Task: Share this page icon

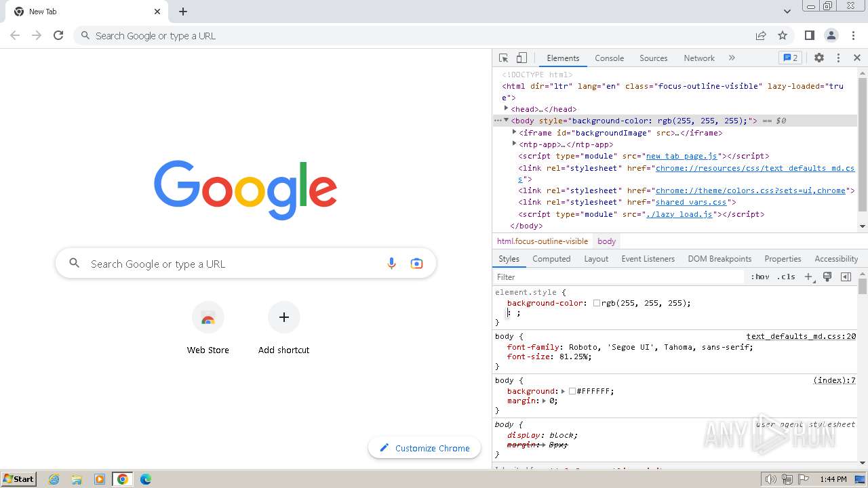Action: click(x=761, y=36)
